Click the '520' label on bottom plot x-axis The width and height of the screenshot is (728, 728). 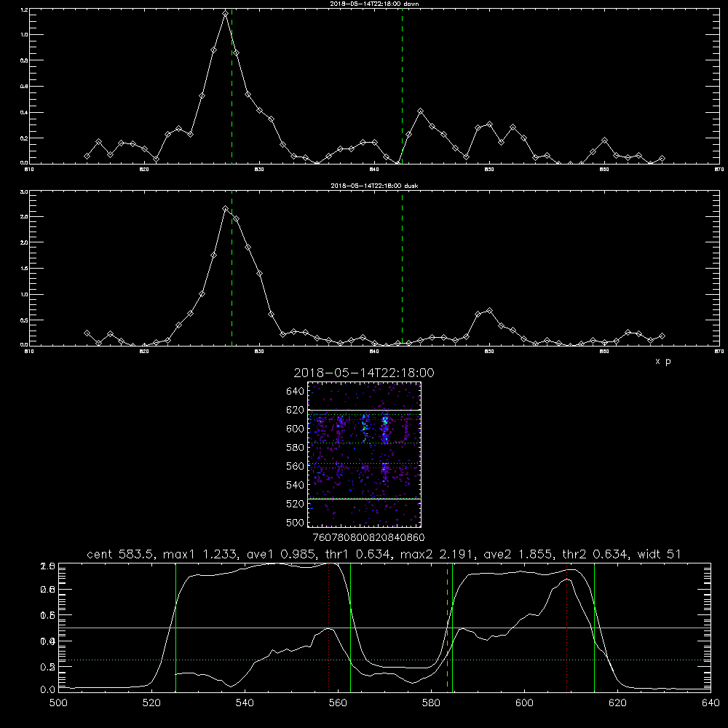151,703
